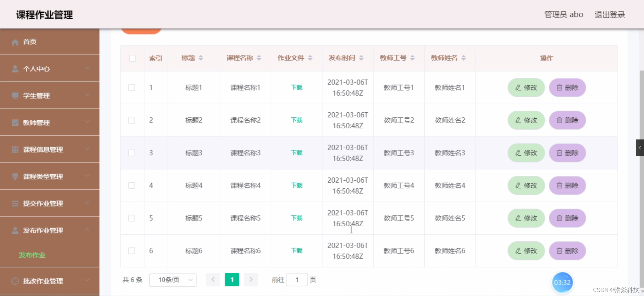Image resolution: width=644 pixels, height=296 pixels.
Task: Check the box for row 标题6
Action: point(132,251)
